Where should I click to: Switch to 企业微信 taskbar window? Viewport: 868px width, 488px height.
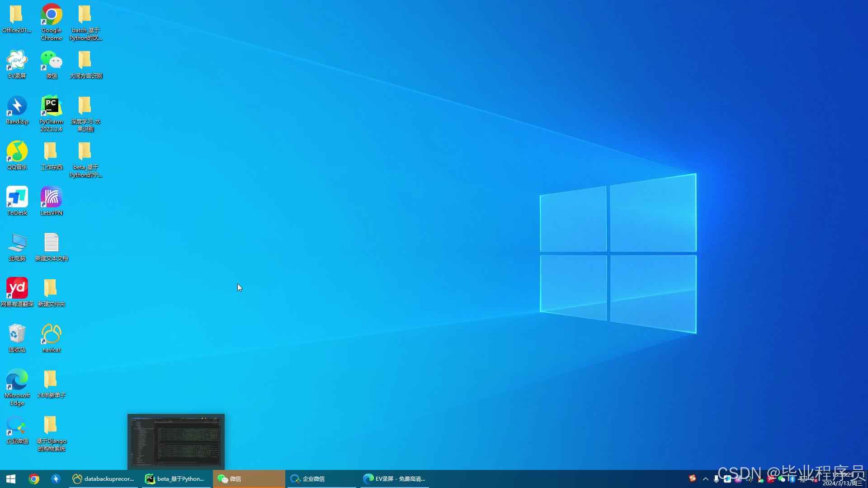313,479
